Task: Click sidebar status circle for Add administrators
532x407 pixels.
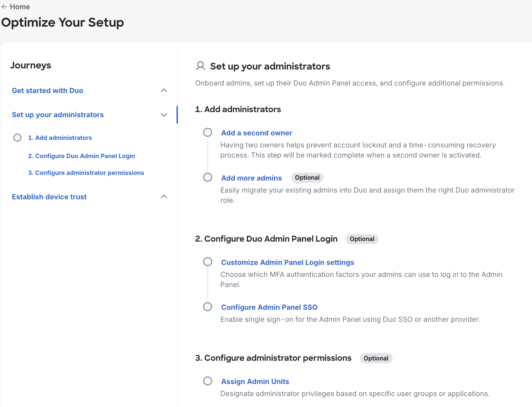Action: [x=17, y=138]
